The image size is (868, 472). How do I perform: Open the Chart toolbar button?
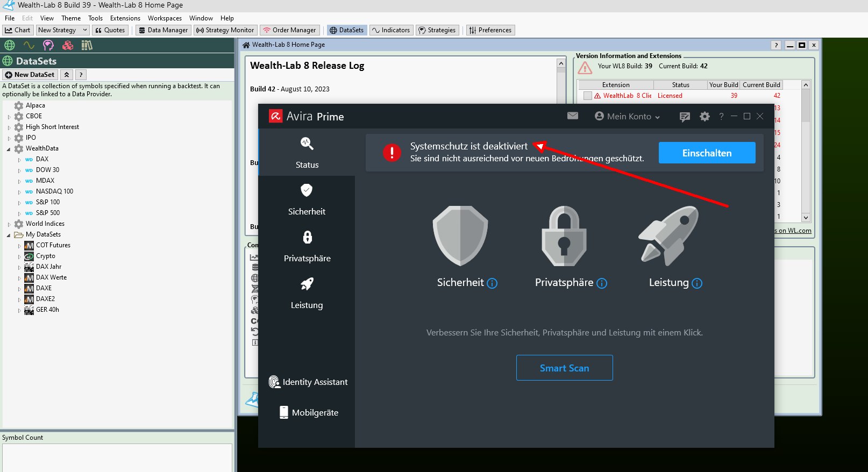click(18, 30)
